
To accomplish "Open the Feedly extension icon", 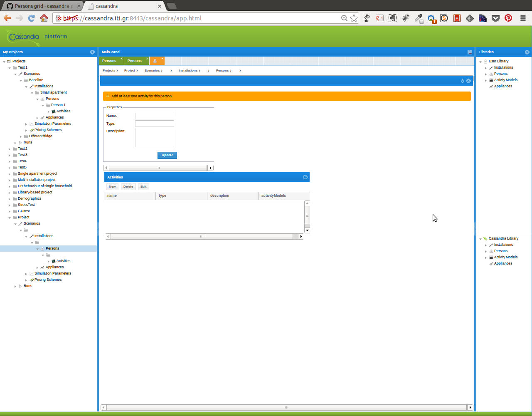I will [470, 18].
